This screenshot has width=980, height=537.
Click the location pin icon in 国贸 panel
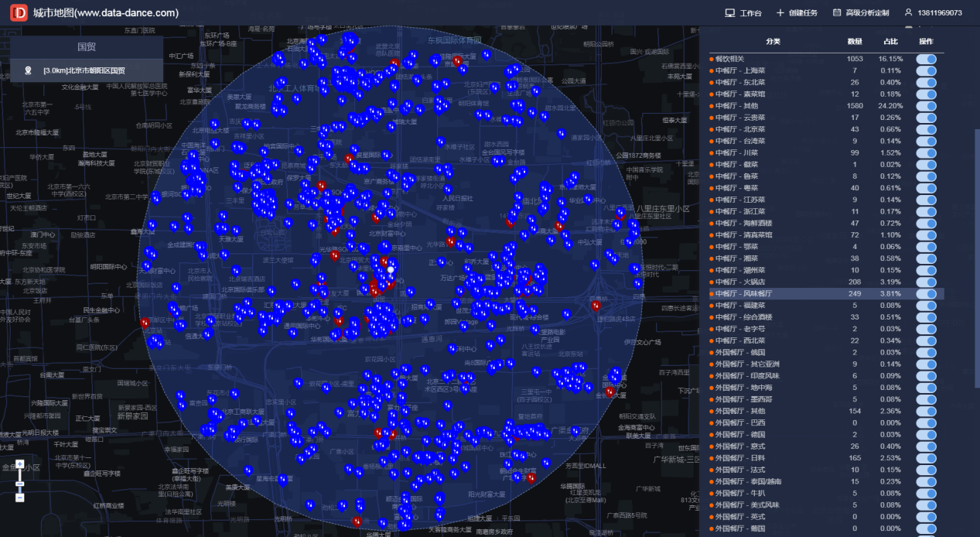tap(29, 70)
